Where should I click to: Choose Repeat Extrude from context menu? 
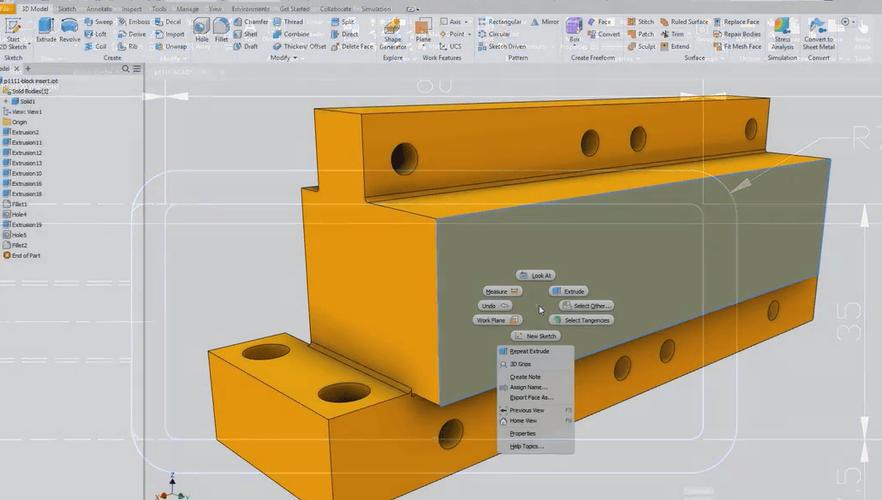click(x=529, y=351)
